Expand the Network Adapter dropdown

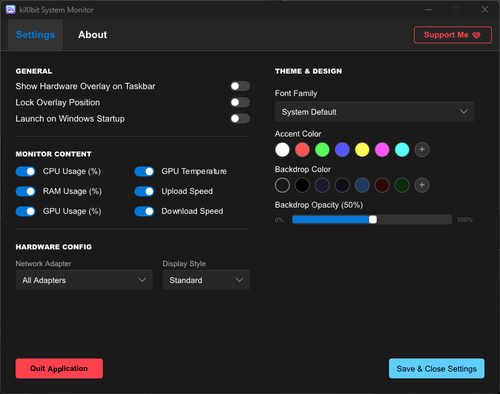(x=84, y=280)
